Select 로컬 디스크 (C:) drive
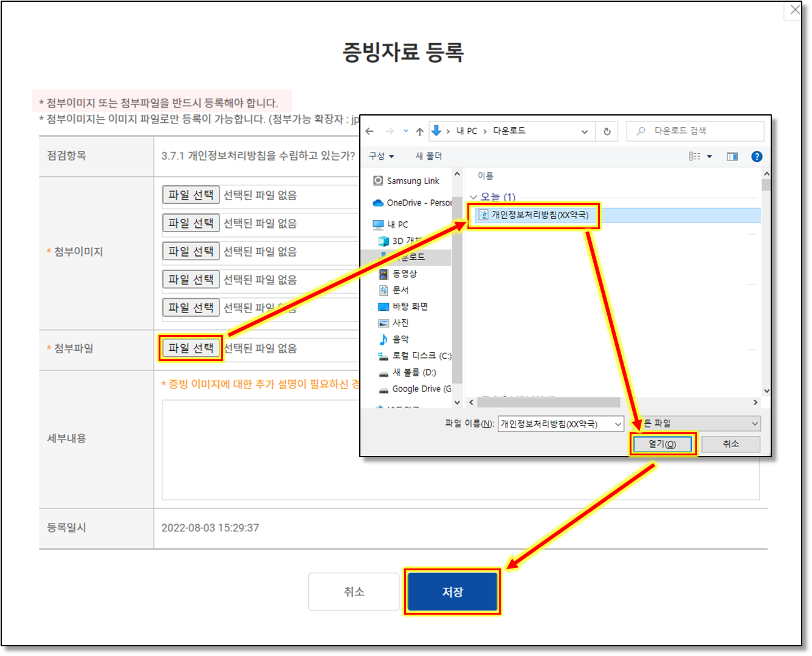Image resolution: width=812 pixels, height=656 pixels. click(x=421, y=356)
